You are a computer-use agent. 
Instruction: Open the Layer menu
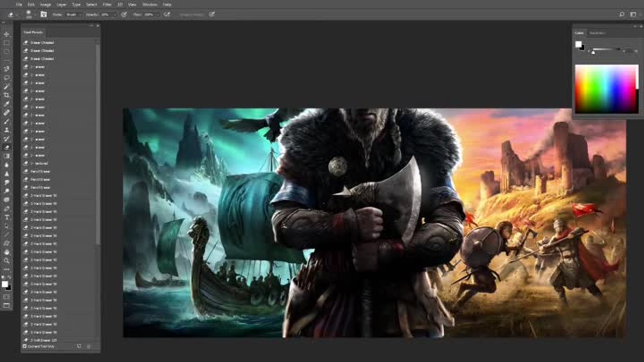61,5
